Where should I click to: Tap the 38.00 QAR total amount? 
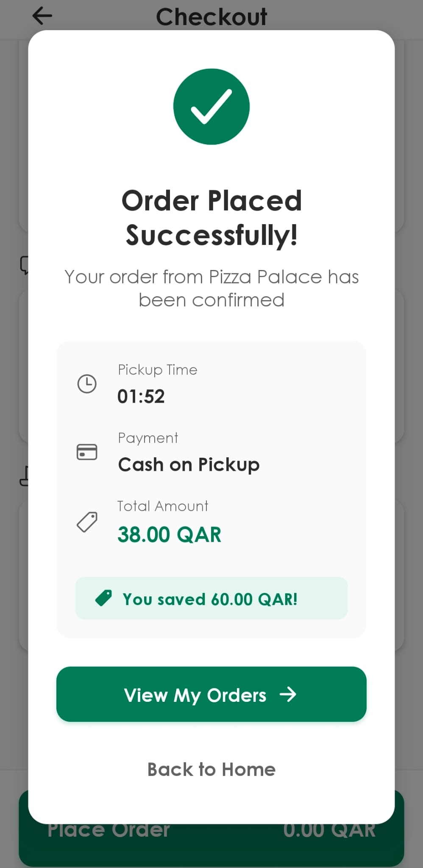coord(170,534)
